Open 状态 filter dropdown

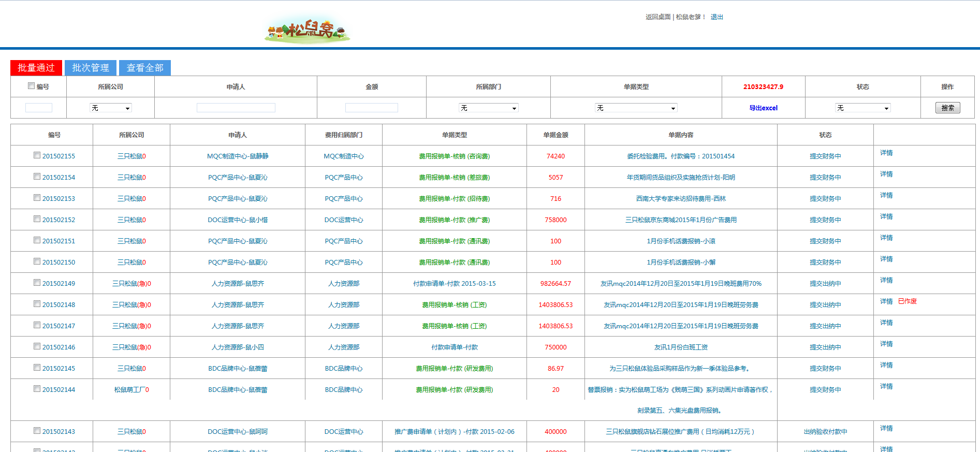[863, 108]
